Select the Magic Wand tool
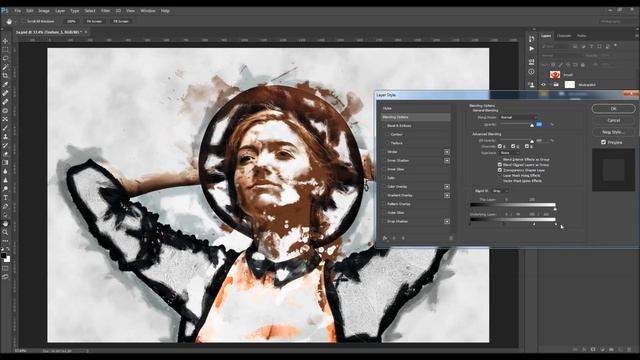Viewport: 640px width, 360px height. pyautogui.click(x=5, y=67)
